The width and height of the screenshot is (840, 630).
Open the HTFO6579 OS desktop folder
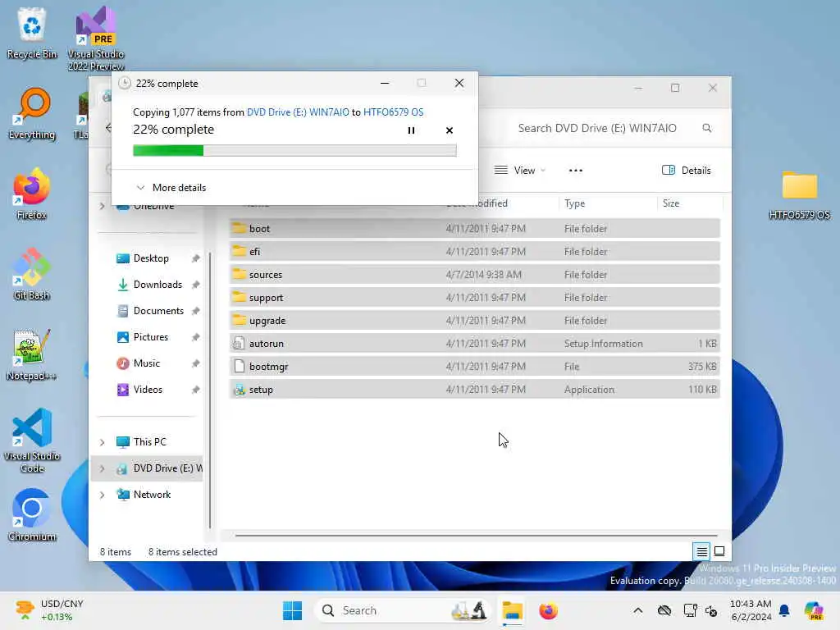[x=799, y=194]
